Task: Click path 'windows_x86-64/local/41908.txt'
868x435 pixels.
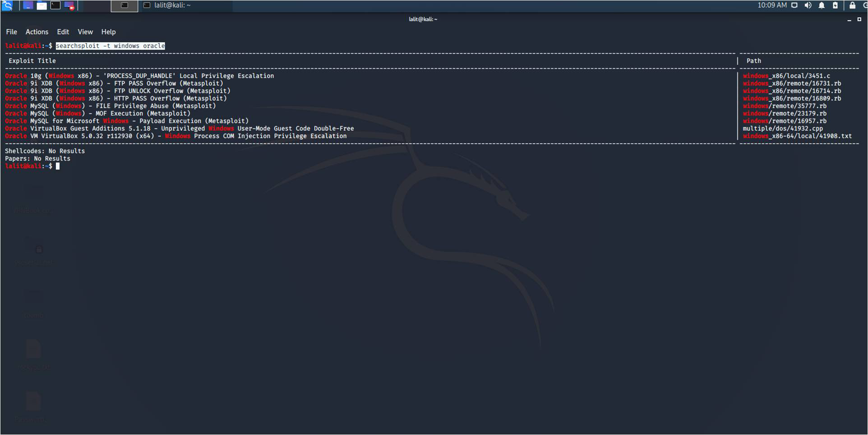Action: coord(797,136)
